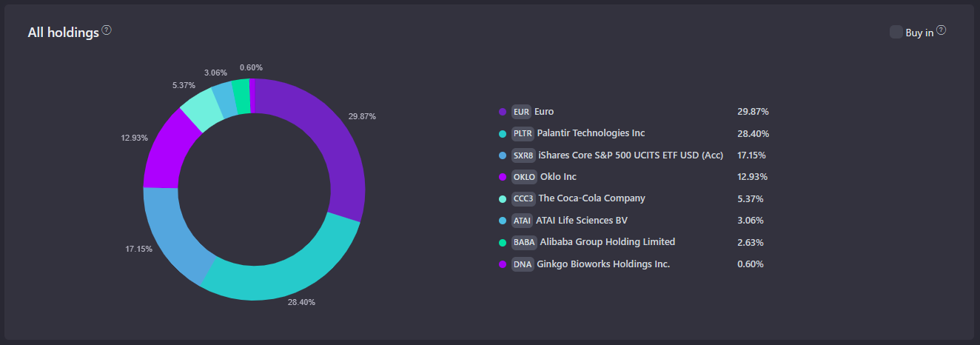Click the OKLO ticker badge
Image resolution: width=980 pixels, height=345 pixels.
[524, 177]
